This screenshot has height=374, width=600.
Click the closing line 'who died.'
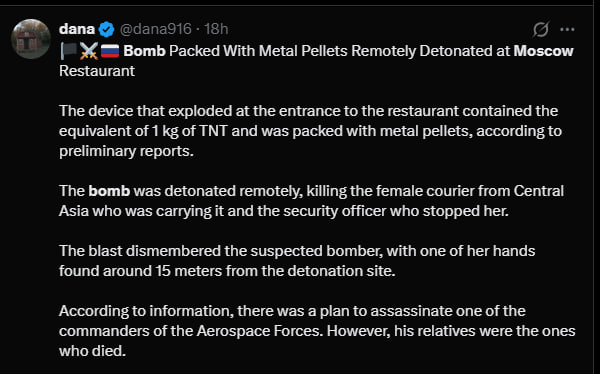92,351
